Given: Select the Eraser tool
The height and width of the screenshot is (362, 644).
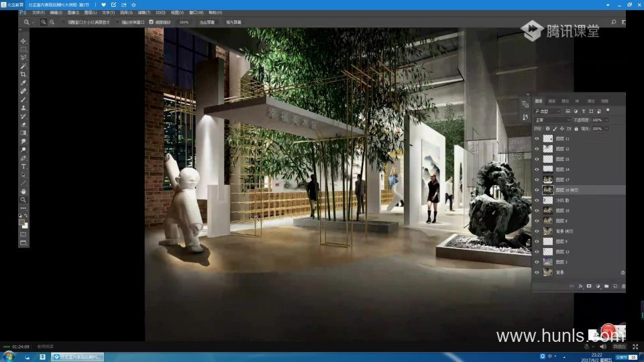Looking at the screenshot, I should coord(23,125).
